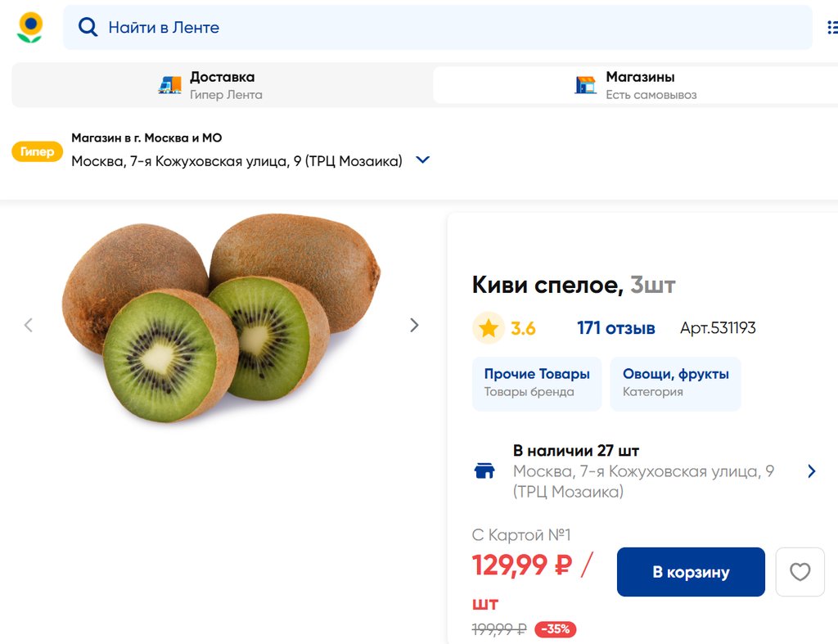Open the 171 отзыв reviews link
This screenshot has height=644, width=838.
point(615,328)
